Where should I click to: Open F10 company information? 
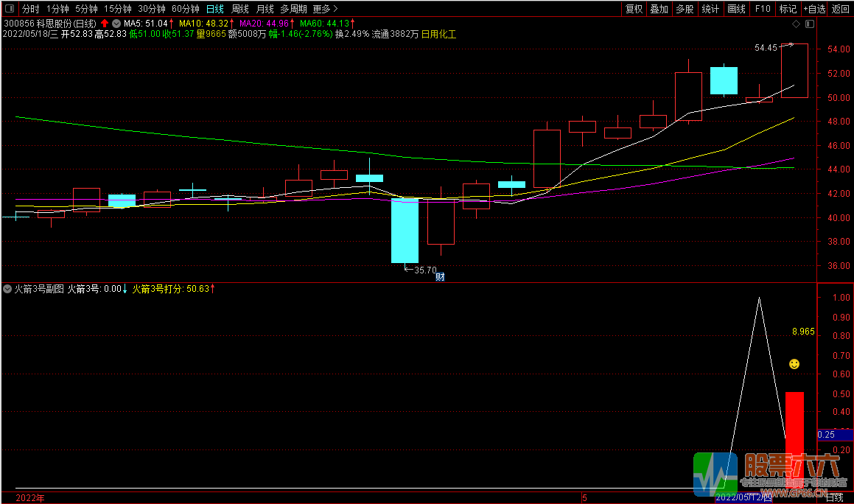click(x=763, y=9)
